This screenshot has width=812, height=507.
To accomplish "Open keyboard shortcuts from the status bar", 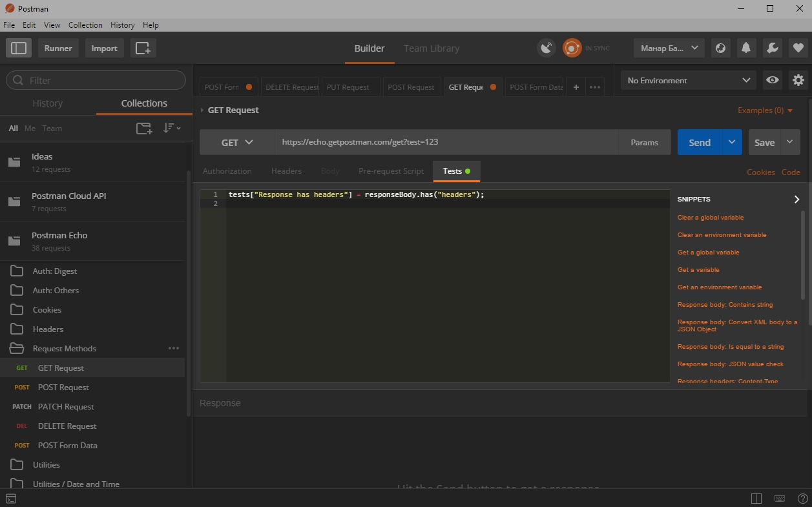I will point(779,498).
